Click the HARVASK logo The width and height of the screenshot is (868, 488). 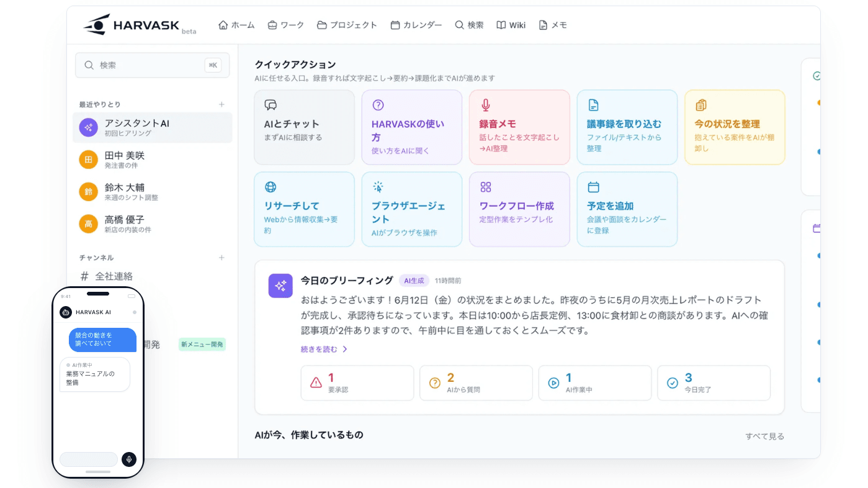(140, 25)
